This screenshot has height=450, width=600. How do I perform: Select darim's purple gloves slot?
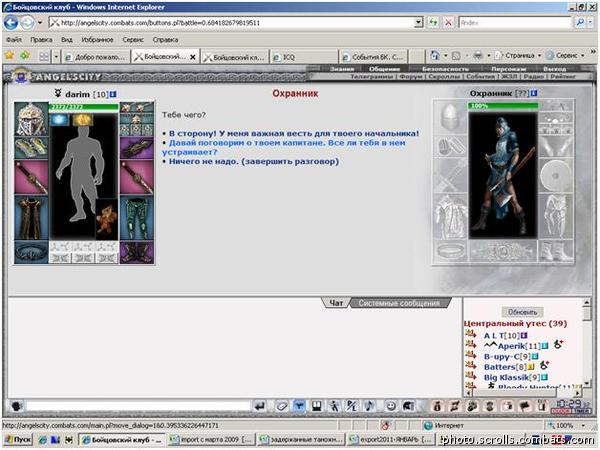[x=137, y=148]
